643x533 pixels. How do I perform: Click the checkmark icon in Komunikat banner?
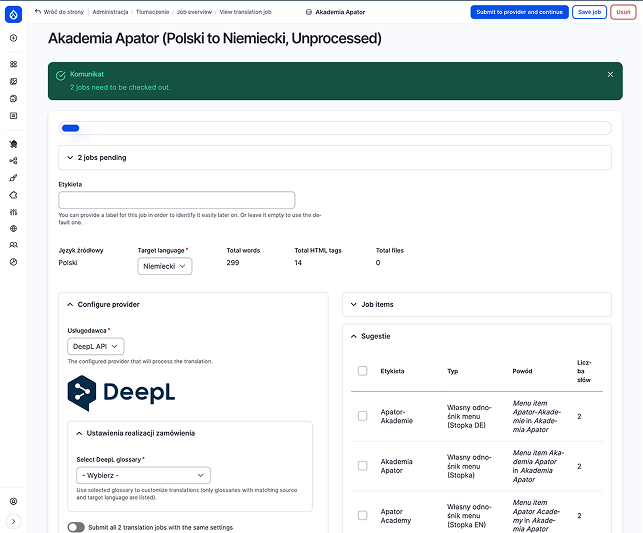pos(61,75)
